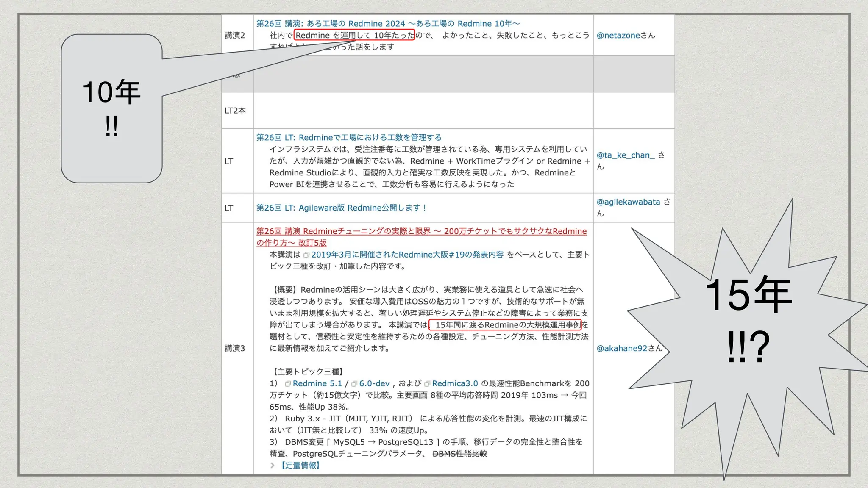Screen dimensions: 868x488
Task: Open @agilekawabata profile link
Action: [x=628, y=202]
